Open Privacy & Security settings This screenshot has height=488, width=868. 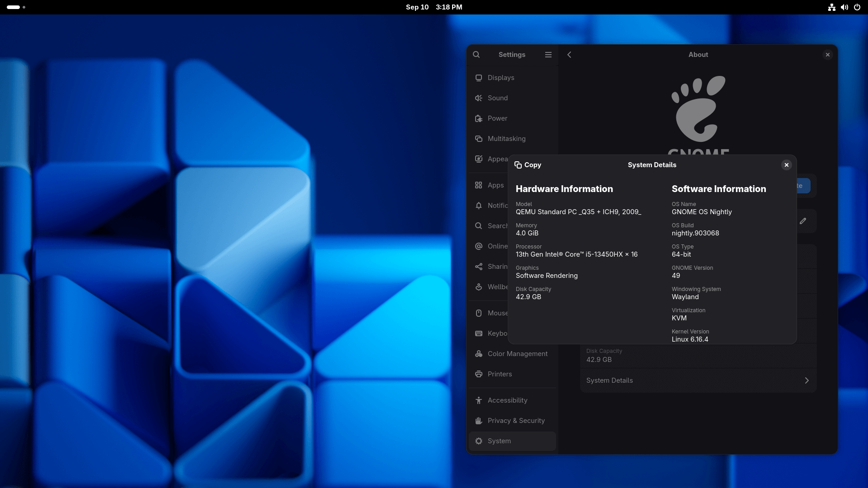[x=516, y=421]
